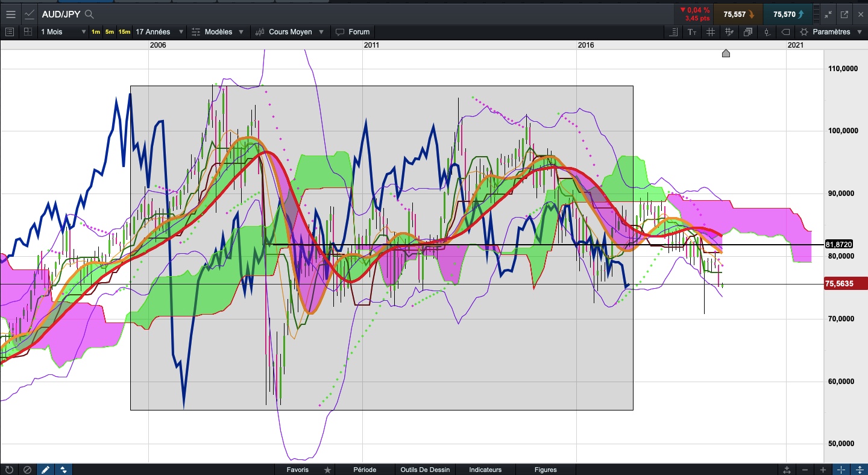Open the Indicateurs tab
Viewport: 868px width, 475px height.
tap(485, 470)
